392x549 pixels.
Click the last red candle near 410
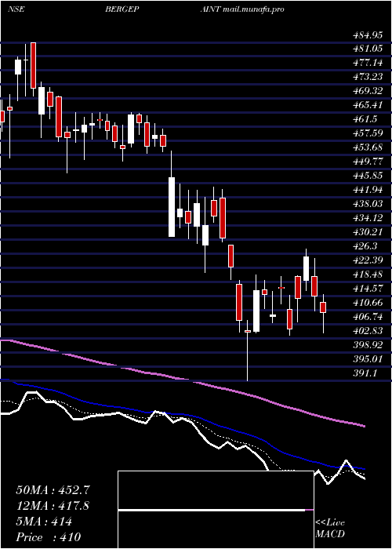click(323, 307)
